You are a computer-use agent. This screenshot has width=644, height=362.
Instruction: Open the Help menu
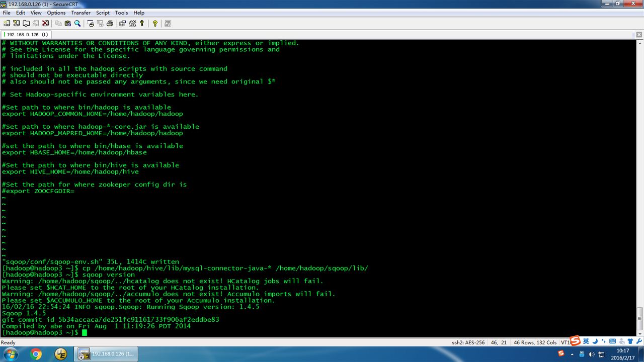click(x=139, y=13)
